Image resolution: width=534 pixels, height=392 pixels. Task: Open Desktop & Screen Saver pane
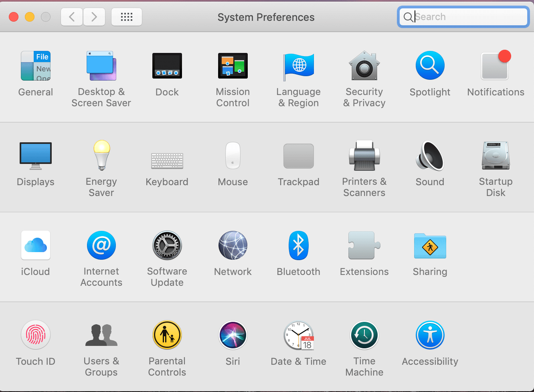pos(101,66)
